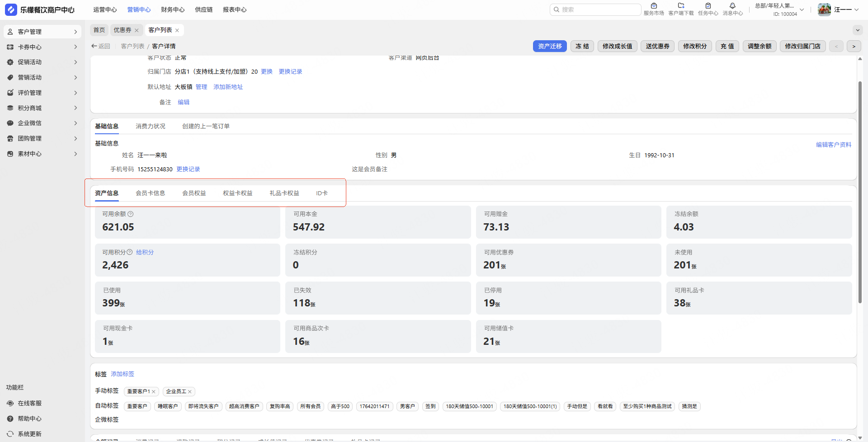Image resolution: width=868 pixels, height=442 pixels.
Task: Click the 素材中心 sidebar icon
Action: [x=10, y=154]
